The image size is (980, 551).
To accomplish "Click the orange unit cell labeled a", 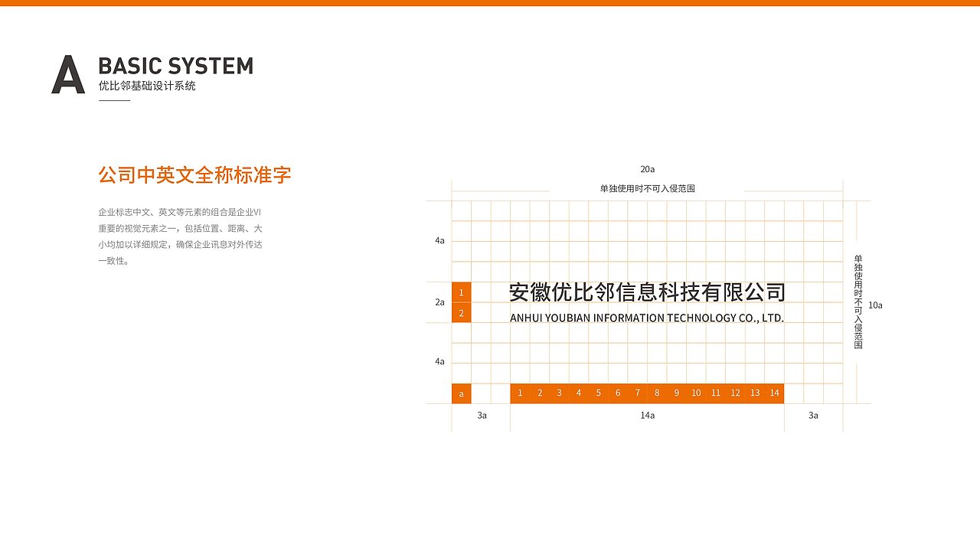I will (462, 393).
